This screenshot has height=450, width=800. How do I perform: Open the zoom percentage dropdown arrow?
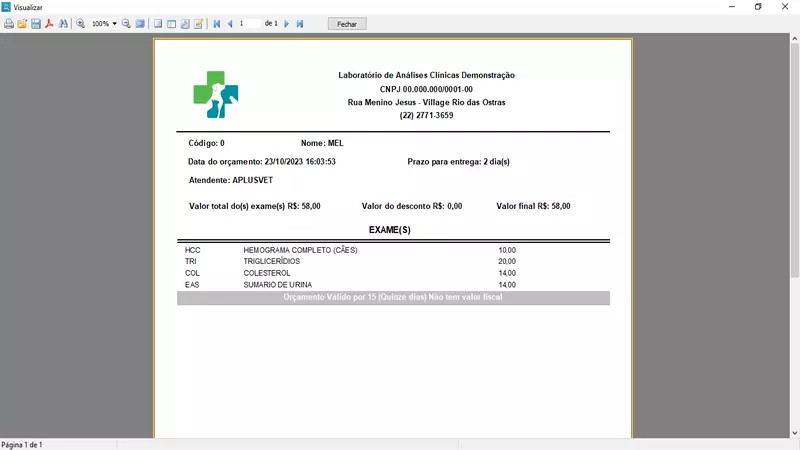[x=114, y=23]
